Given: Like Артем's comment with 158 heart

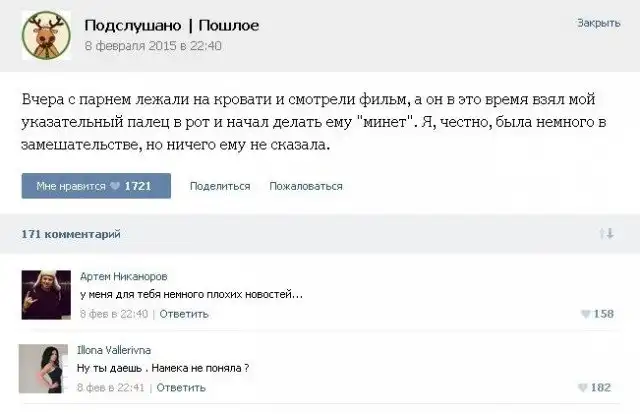Looking at the screenshot, I should point(586,314).
